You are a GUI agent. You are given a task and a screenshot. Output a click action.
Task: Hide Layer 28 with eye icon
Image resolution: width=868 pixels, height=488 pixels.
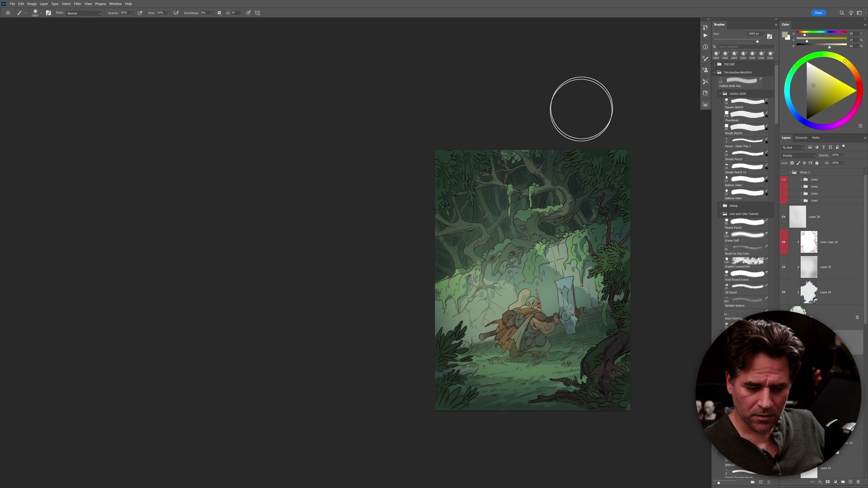pos(784,217)
